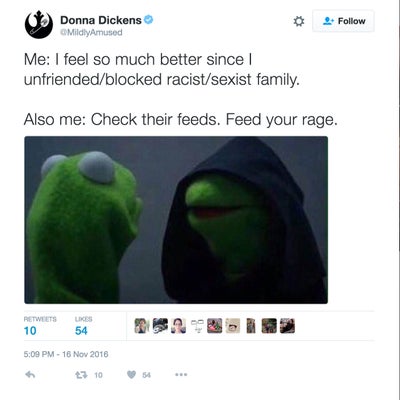Click the reply arrow icon

coord(30,375)
